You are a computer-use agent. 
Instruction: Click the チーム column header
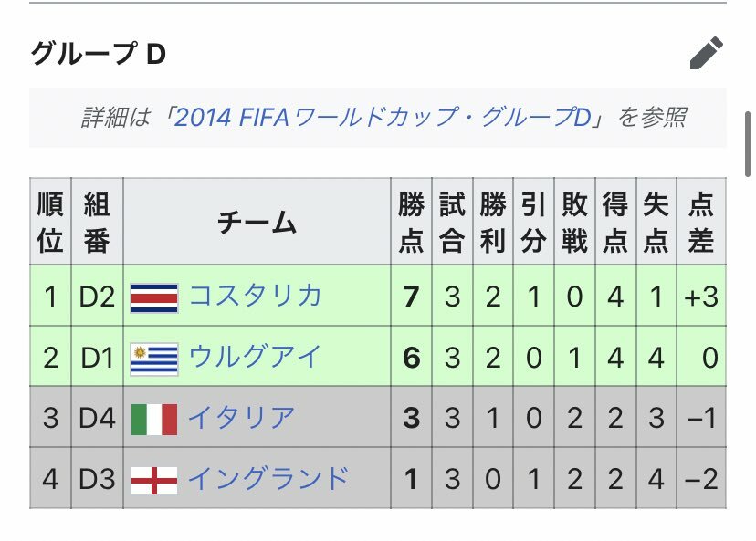coord(257,222)
